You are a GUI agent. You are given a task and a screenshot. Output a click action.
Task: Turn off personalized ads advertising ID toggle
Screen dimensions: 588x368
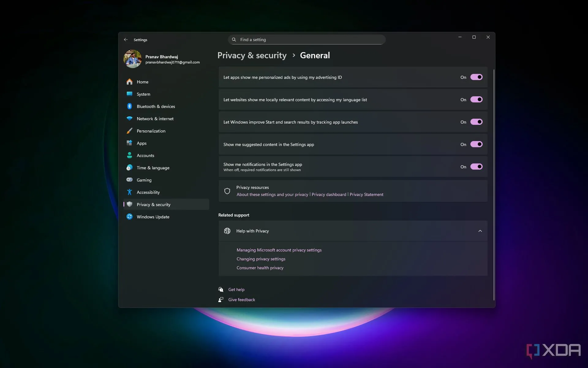[476, 77]
